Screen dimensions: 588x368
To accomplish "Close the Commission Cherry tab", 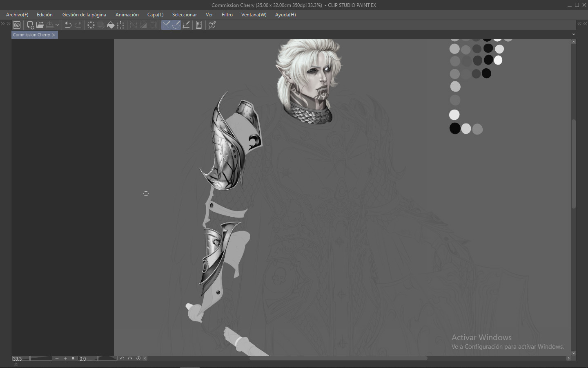I will (x=53, y=35).
